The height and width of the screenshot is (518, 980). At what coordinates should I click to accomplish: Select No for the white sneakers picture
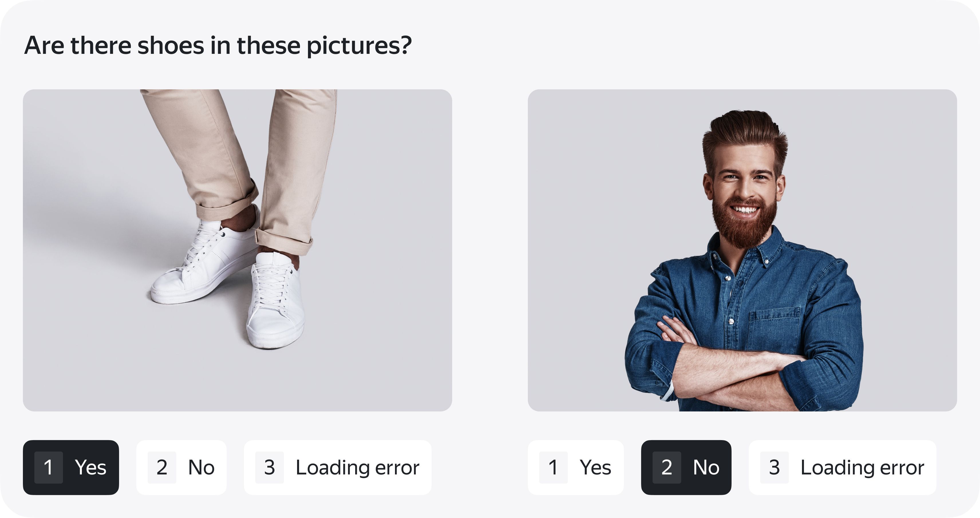pyautogui.click(x=181, y=467)
